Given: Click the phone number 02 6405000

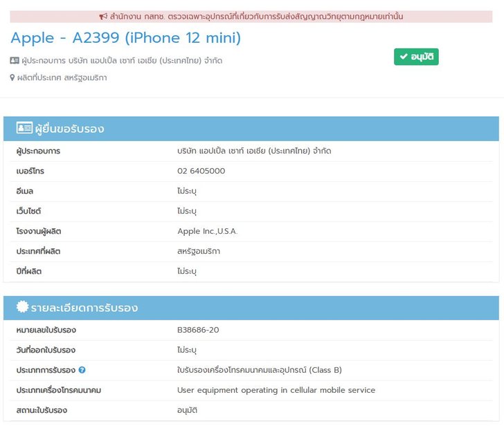Looking at the screenshot, I should tap(201, 171).
